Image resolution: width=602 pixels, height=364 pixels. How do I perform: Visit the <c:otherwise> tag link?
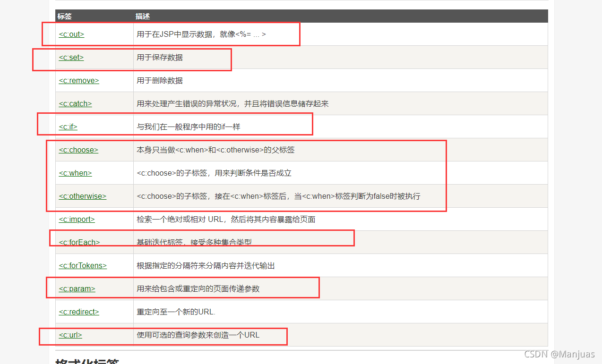[82, 196]
